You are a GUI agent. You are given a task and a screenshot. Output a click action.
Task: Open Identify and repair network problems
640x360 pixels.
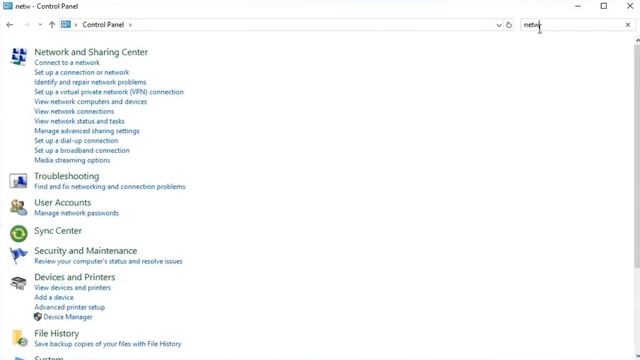tap(90, 82)
